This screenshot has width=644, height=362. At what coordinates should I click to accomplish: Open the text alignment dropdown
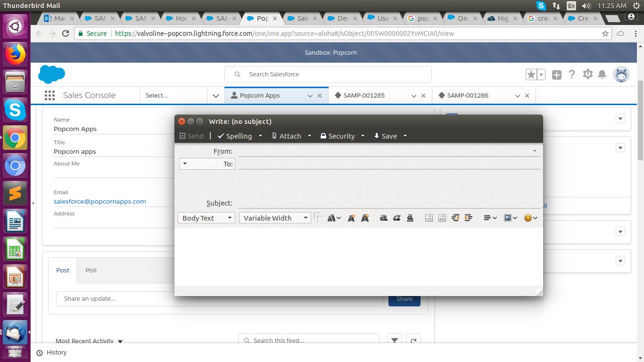click(x=490, y=218)
